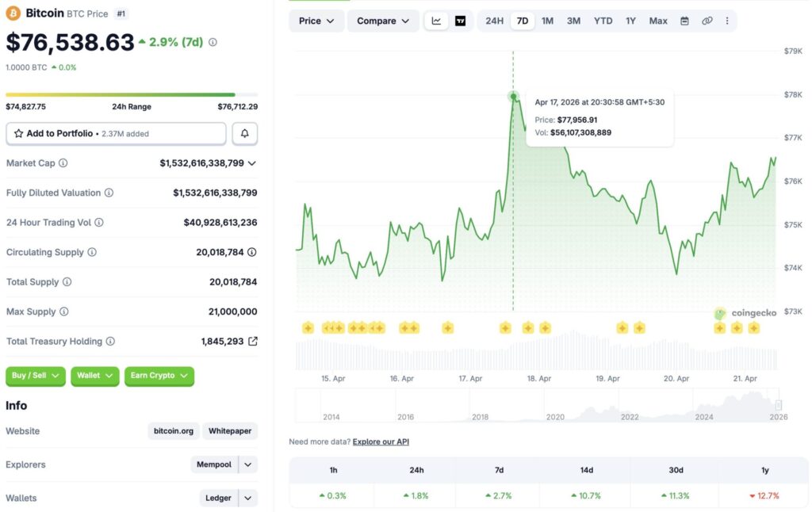Switch to line chart view icon
This screenshot has height=512, width=812.
coord(436,21)
